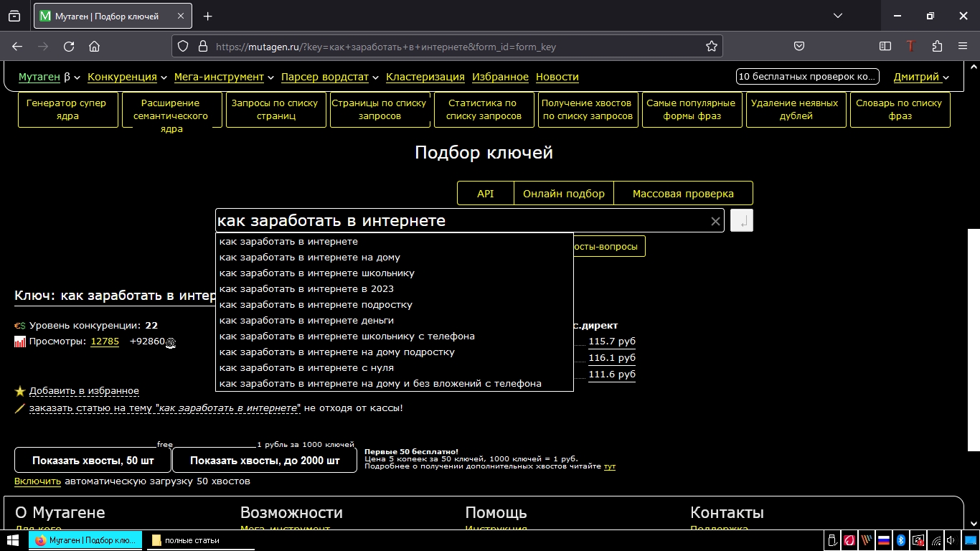Bookmark this page with the address bar star

pyautogui.click(x=712, y=47)
